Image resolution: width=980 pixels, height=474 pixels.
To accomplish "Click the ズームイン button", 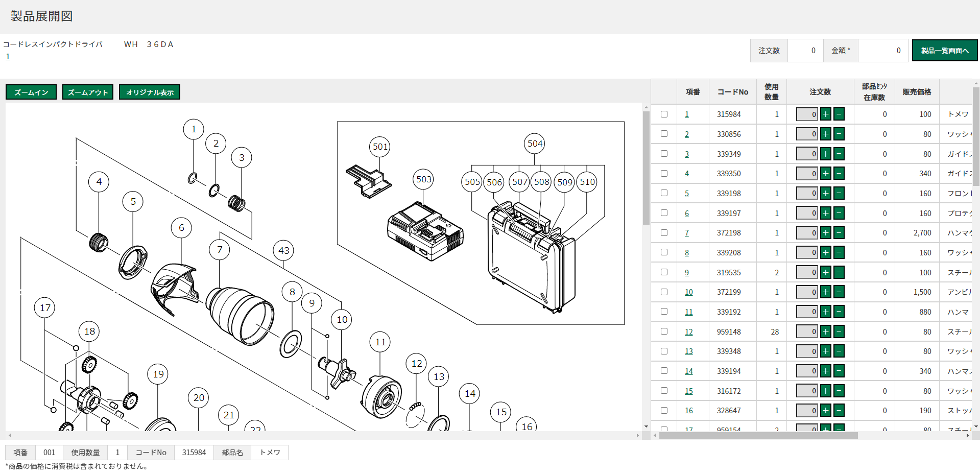I will [x=31, y=92].
